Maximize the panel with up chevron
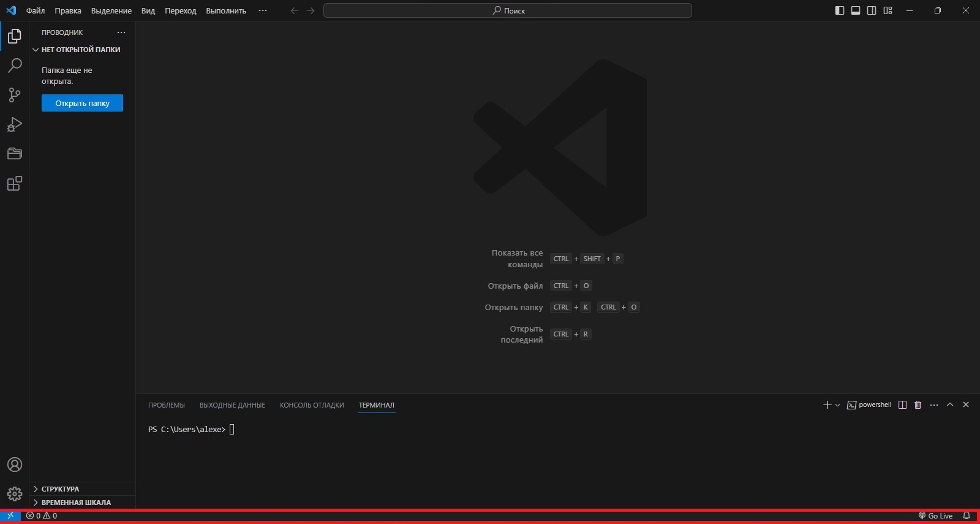Screen dimensions: 980x524 (x=950, y=404)
